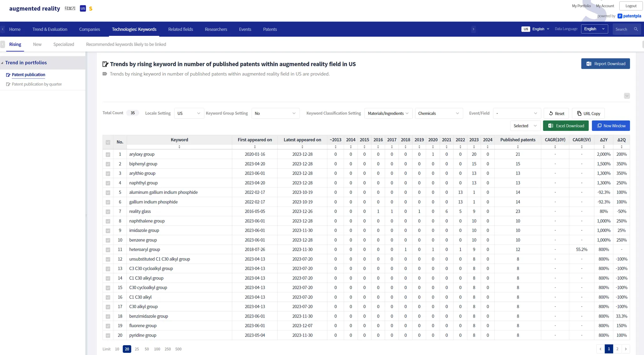Click the Reset filters icon

point(551,113)
